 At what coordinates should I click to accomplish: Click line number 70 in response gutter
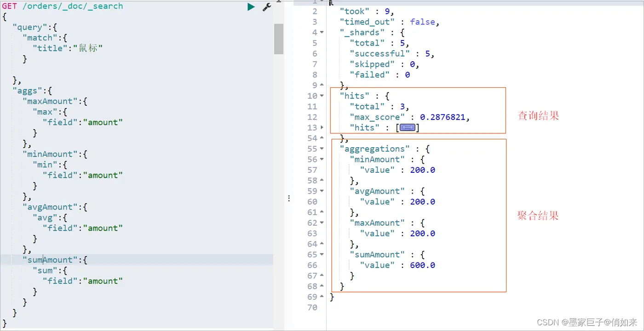pyautogui.click(x=312, y=307)
